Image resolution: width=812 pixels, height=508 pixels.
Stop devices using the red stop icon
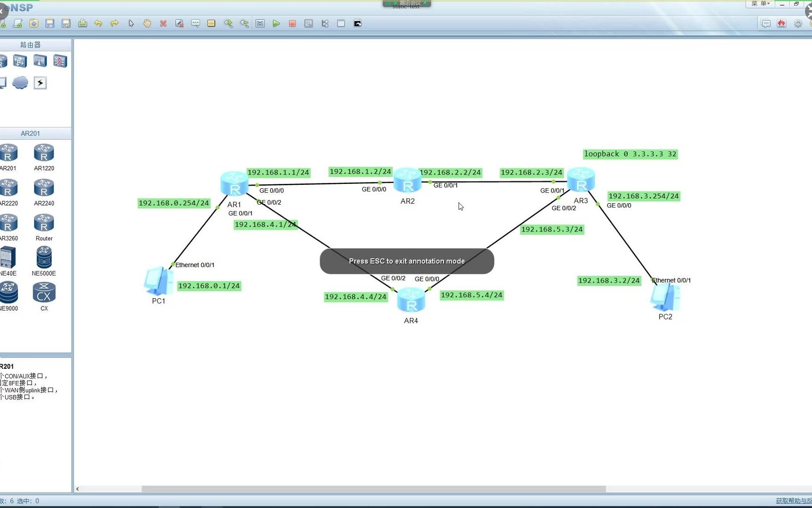coord(292,23)
